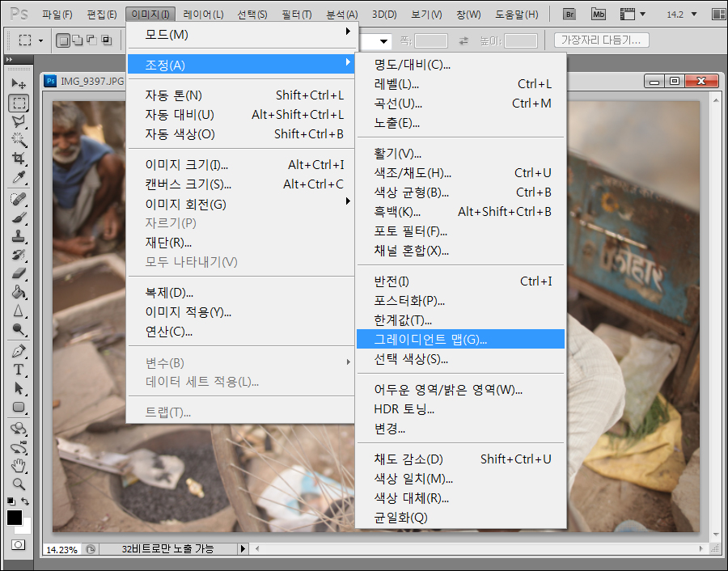This screenshot has width=728, height=571.
Task: Select the Path Selection tool
Action: point(19,388)
